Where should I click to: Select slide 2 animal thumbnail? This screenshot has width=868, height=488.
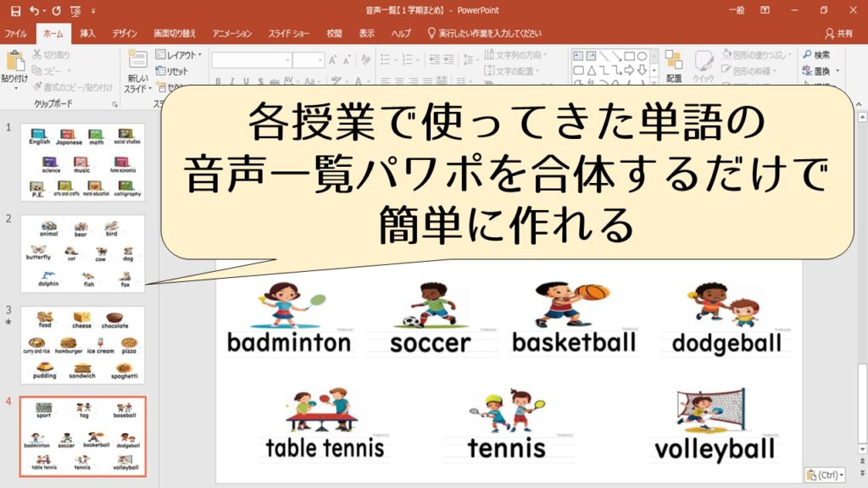point(83,253)
